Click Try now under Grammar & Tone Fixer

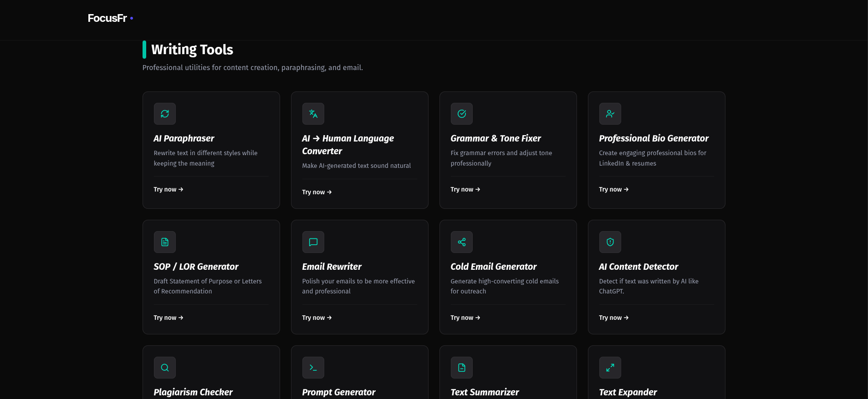[x=465, y=189]
